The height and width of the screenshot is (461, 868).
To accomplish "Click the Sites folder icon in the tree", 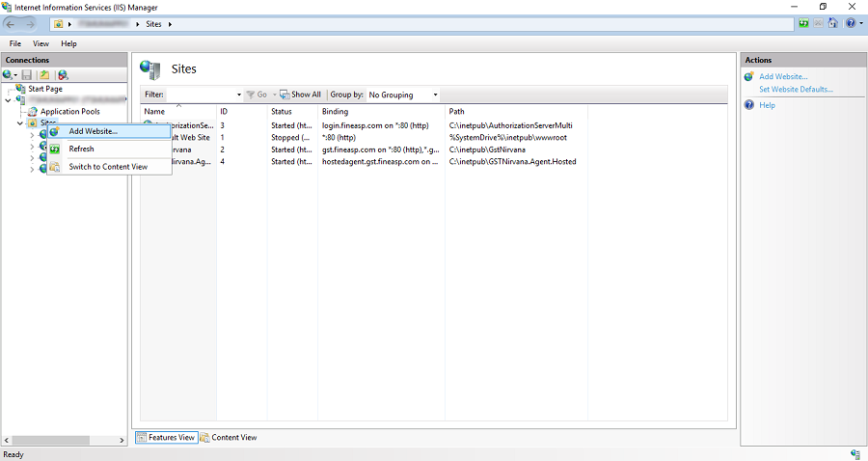I will [33, 122].
